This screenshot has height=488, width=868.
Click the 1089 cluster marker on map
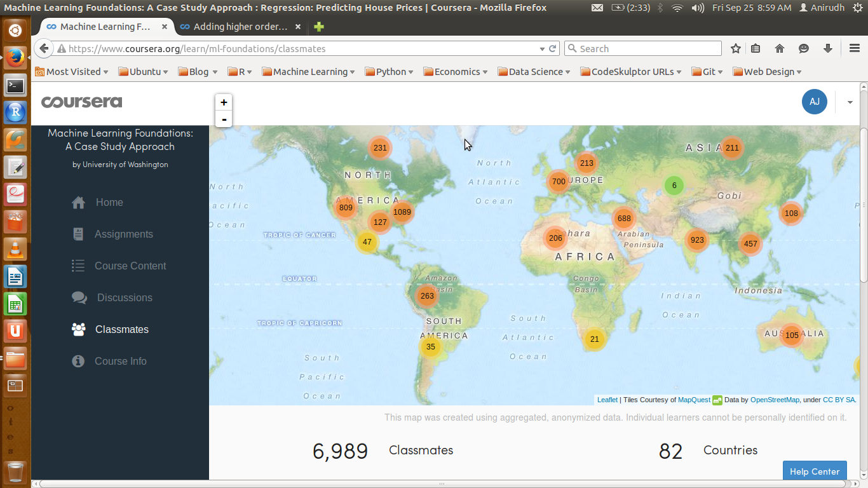pyautogui.click(x=402, y=212)
